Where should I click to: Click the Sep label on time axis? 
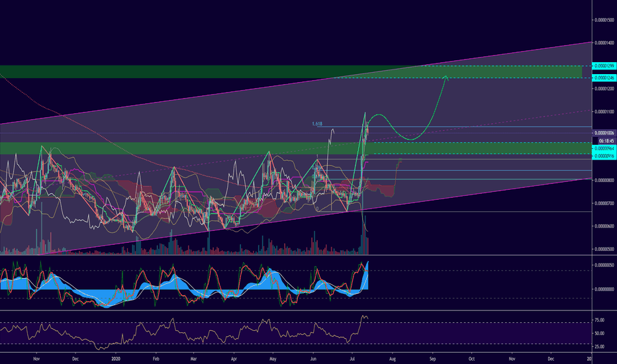[x=433, y=359]
